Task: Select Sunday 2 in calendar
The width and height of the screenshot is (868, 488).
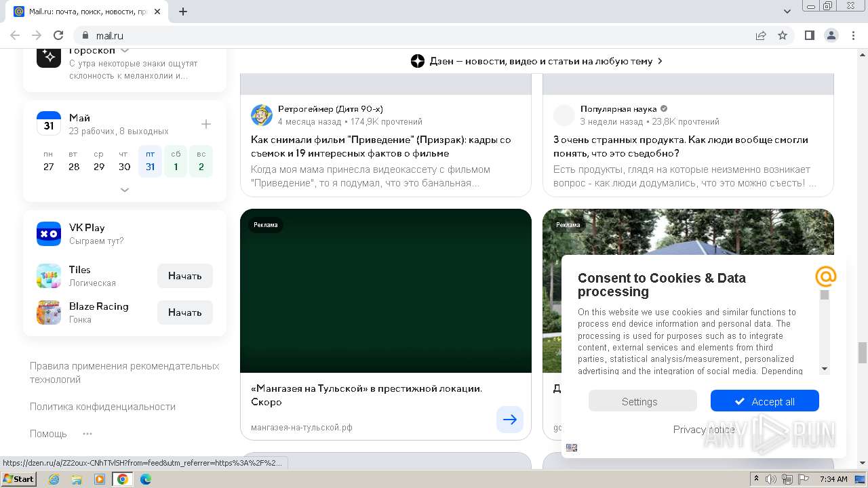Action: point(201,161)
